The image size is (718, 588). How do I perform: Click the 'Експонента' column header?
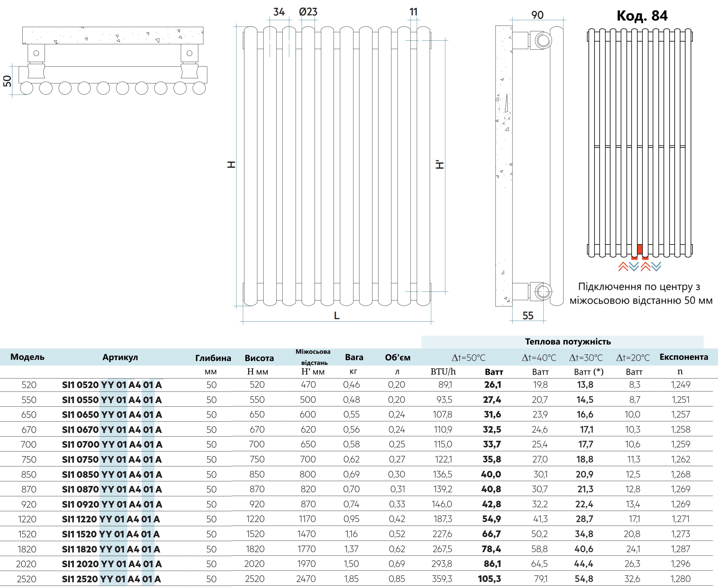click(683, 357)
